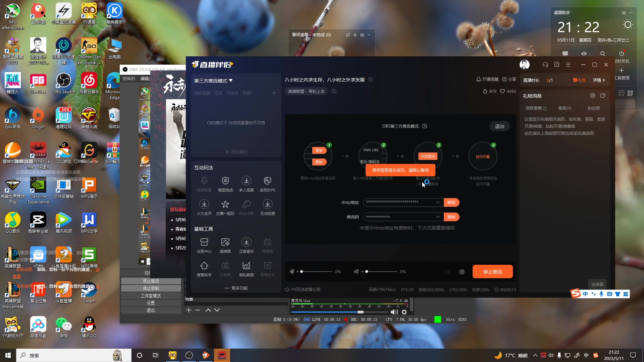The height and width of the screenshot is (362, 644).
Task: Collapse the 事项清单 widget arrow
Action: pos(369,35)
